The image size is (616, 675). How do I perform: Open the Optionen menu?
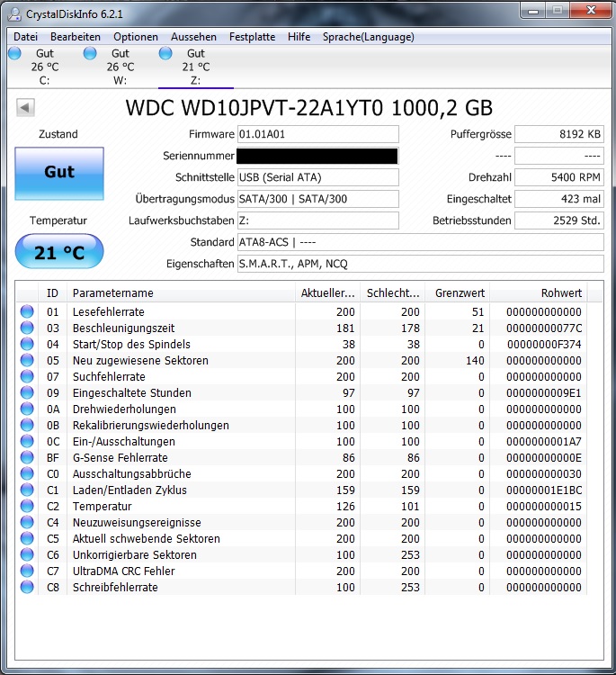(136, 37)
